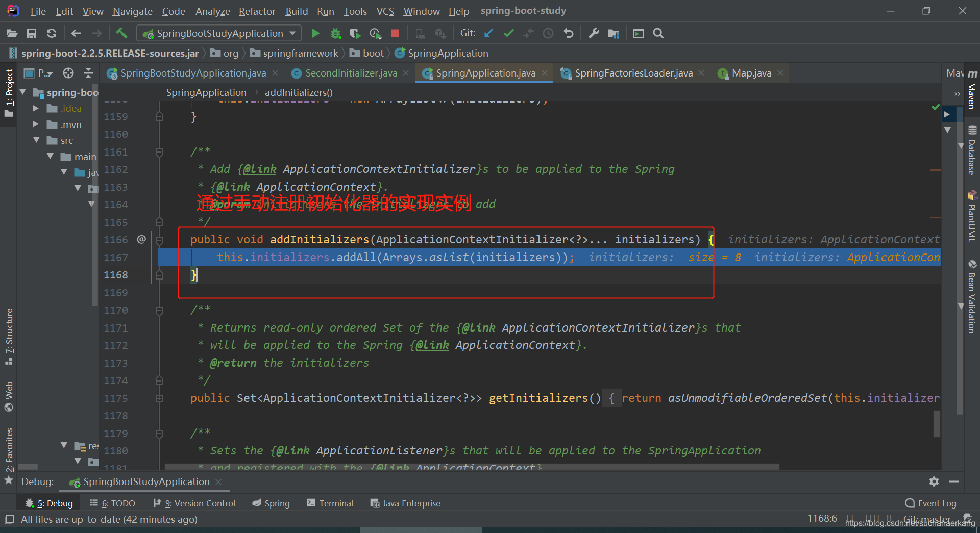The width and height of the screenshot is (980, 533).
Task: Click the Run with Profiler icon
Action: (375, 33)
